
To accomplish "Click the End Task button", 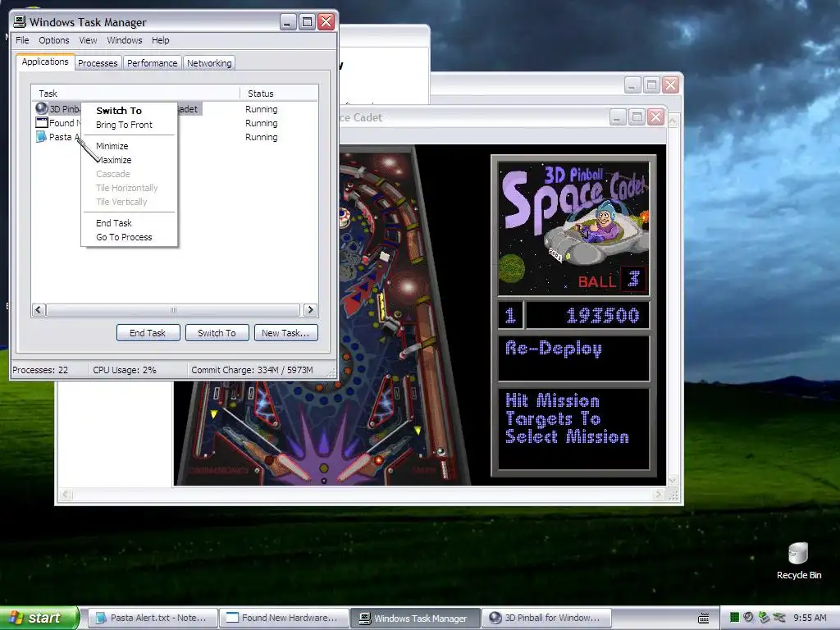I will click(x=148, y=333).
